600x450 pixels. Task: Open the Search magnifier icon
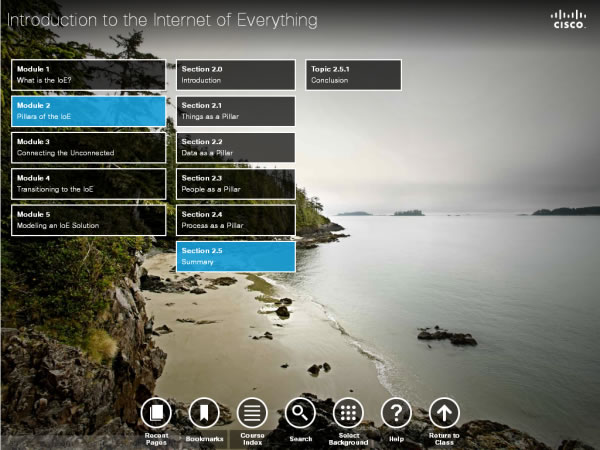(x=300, y=412)
